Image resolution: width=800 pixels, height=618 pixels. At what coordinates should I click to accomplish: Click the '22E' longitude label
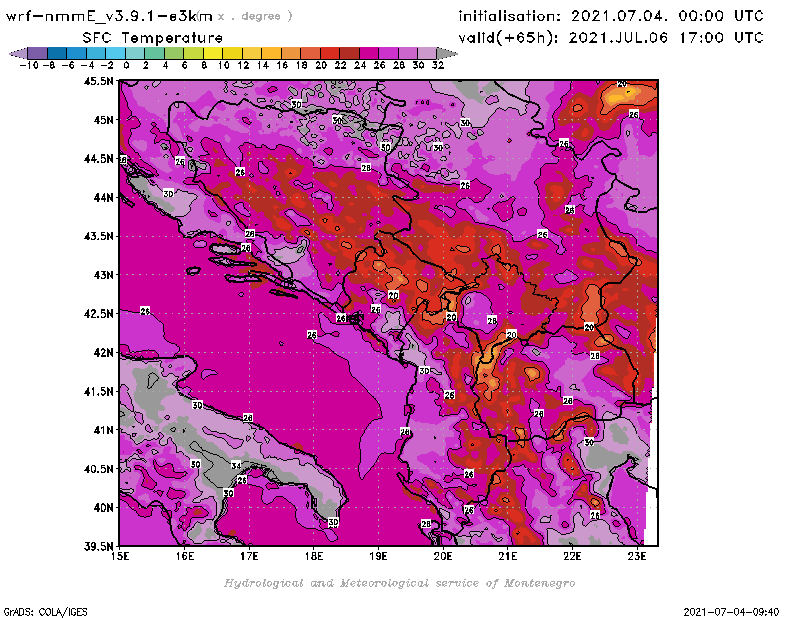[572, 556]
